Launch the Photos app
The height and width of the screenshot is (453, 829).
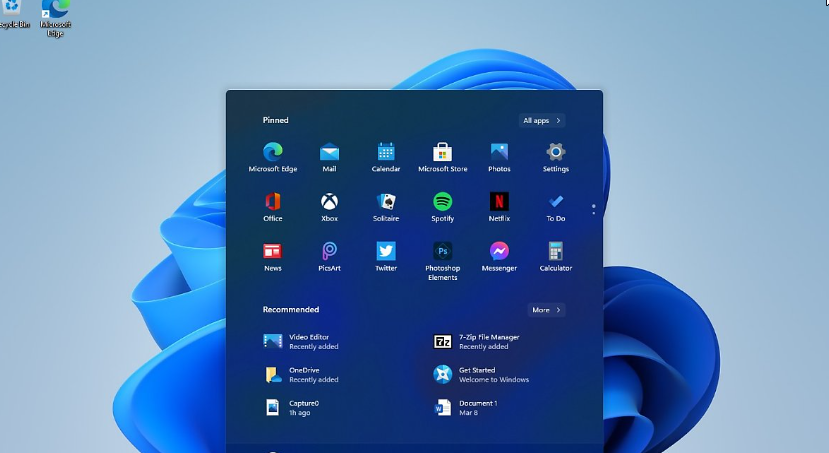[x=499, y=157]
